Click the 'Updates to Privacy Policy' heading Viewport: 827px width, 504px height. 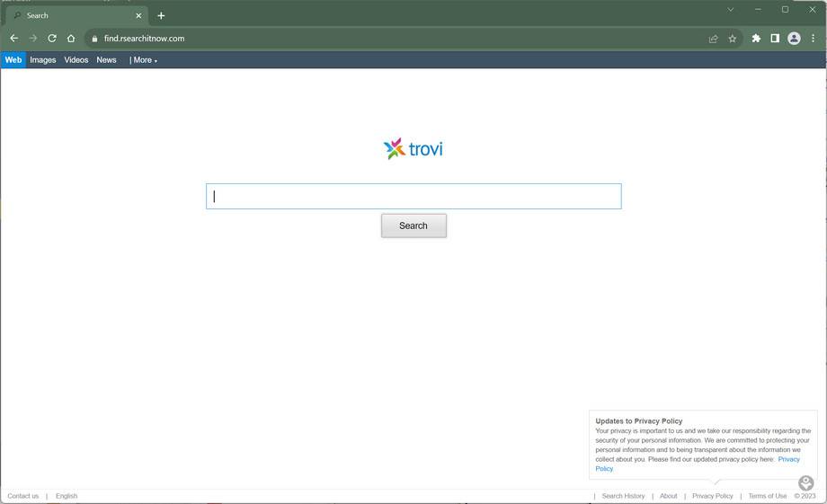point(639,420)
